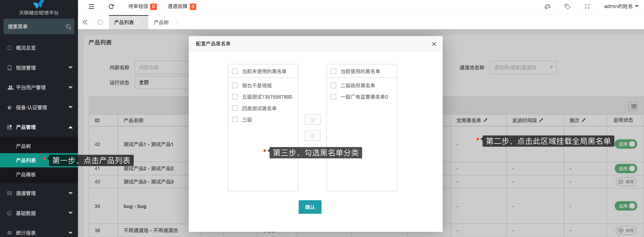Click the 确认 button in dialog

click(x=310, y=207)
